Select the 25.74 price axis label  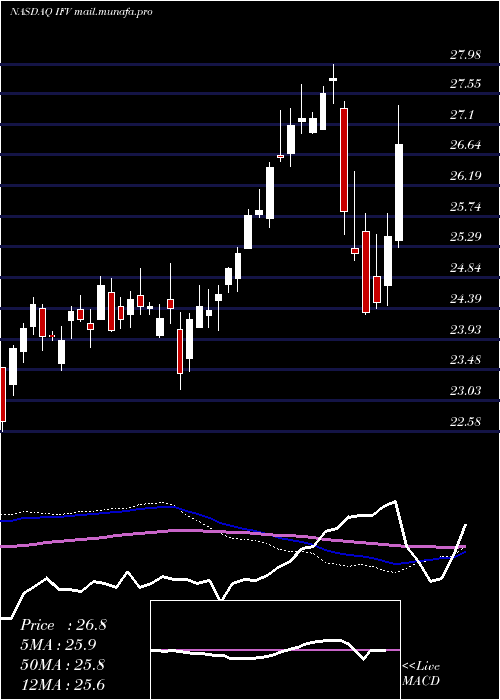(465, 207)
